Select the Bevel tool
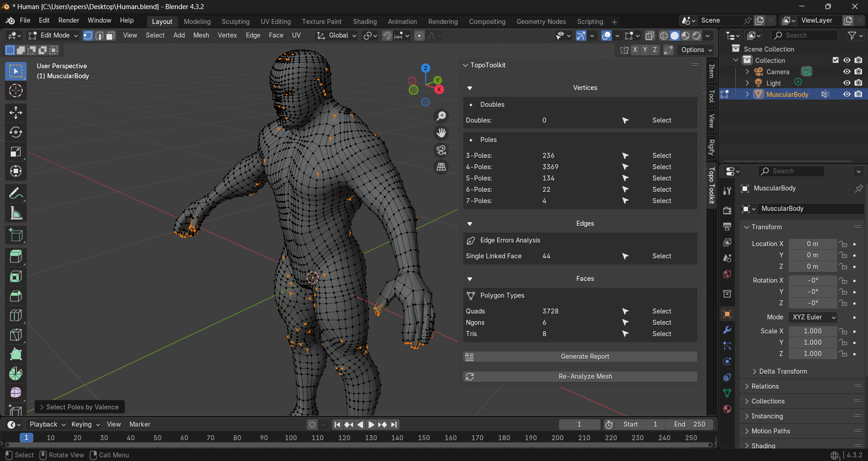This screenshot has width=868, height=461. pyautogui.click(x=16, y=296)
